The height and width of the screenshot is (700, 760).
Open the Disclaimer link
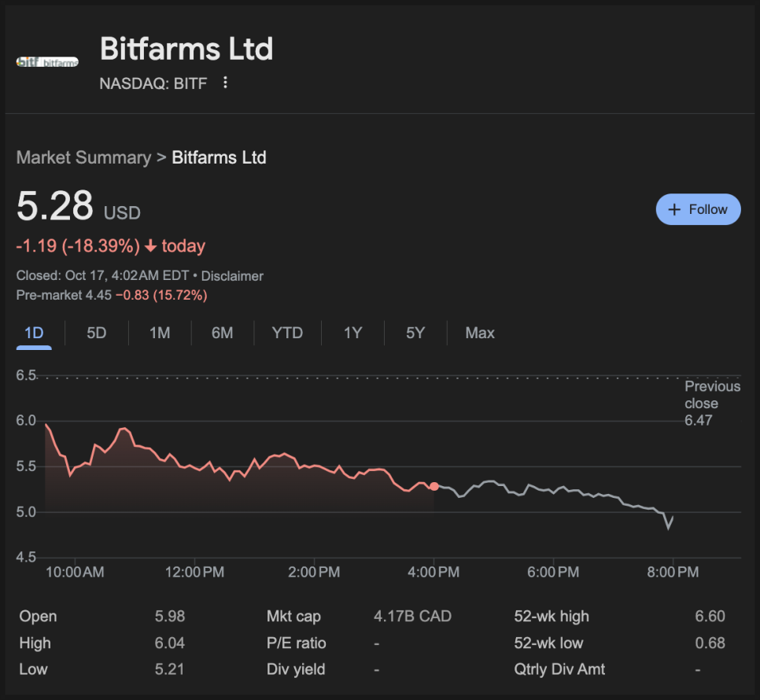coord(232,276)
